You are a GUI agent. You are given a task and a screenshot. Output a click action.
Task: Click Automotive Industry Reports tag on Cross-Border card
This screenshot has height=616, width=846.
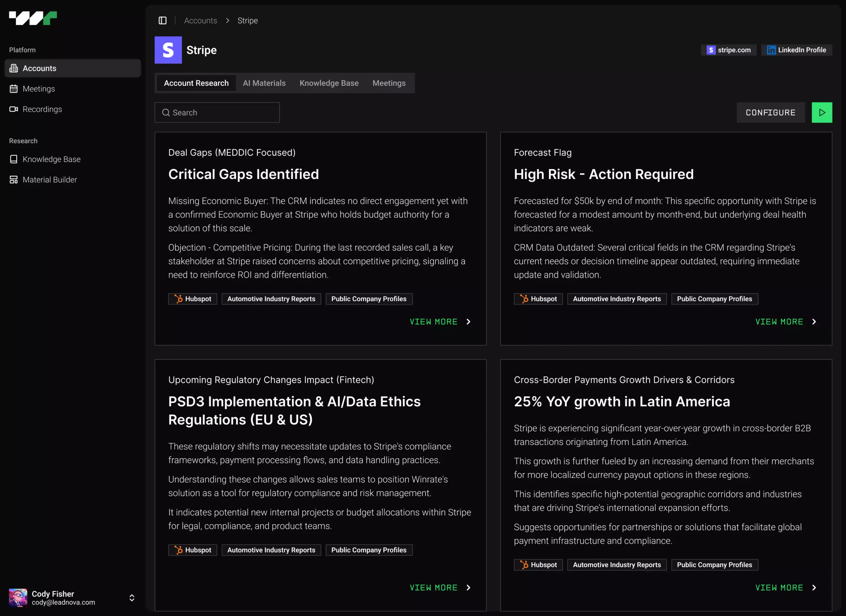pos(617,565)
